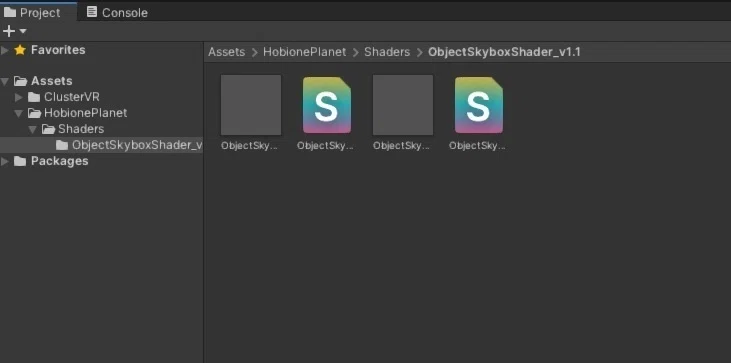The width and height of the screenshot is (731, 363).
Task: Click the Shaders open-folder icon in tree
Action: [x=48, y=129]
